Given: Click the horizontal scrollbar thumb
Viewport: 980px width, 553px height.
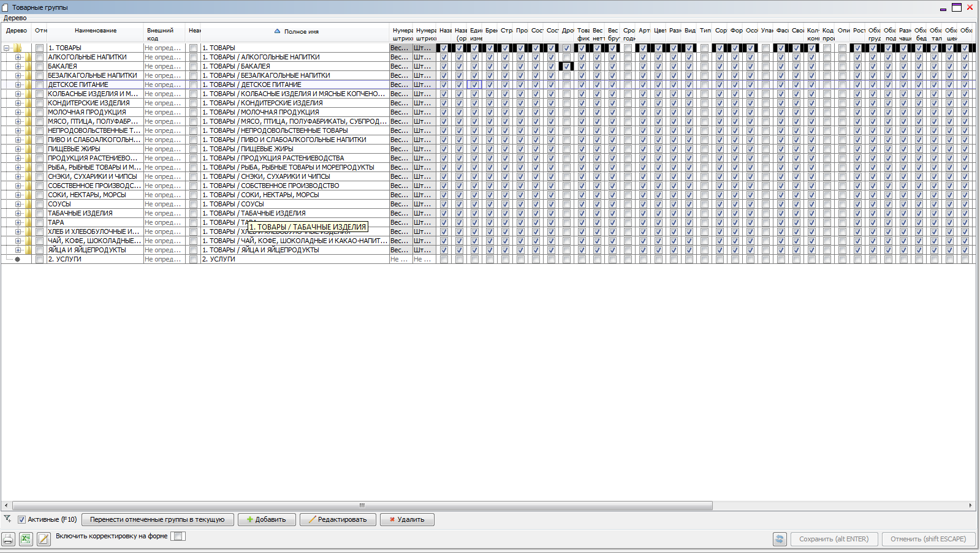Looking at the screenshot, I should [362, 505].
